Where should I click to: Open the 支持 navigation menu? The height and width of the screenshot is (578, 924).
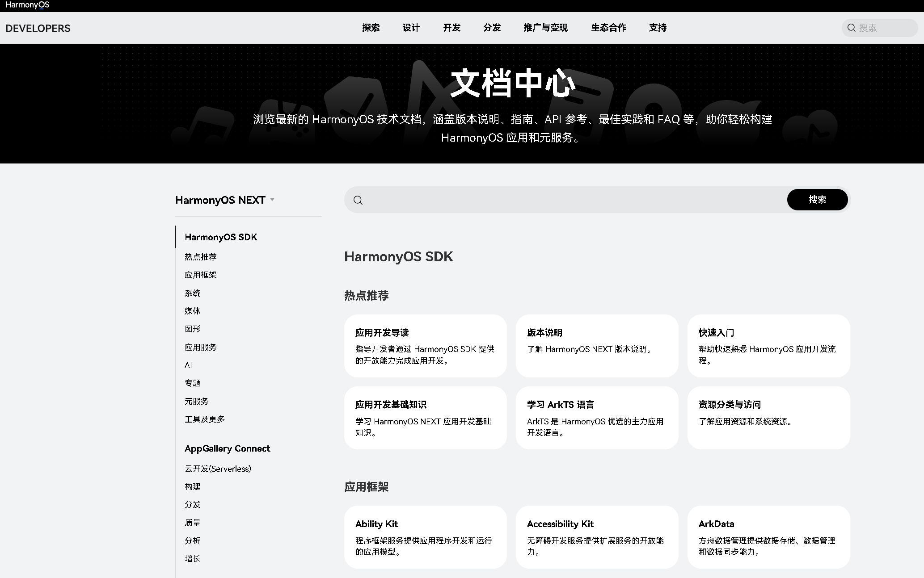658,28
